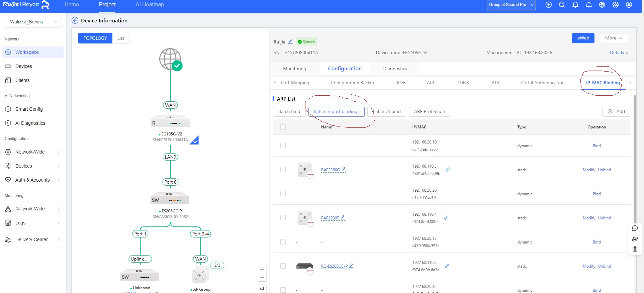Image resolution: width=644 pixels, height=293 pixels.
Task: Open the settings gear icon in top bar
Action: pyautogui.click(x=616, y=5)
